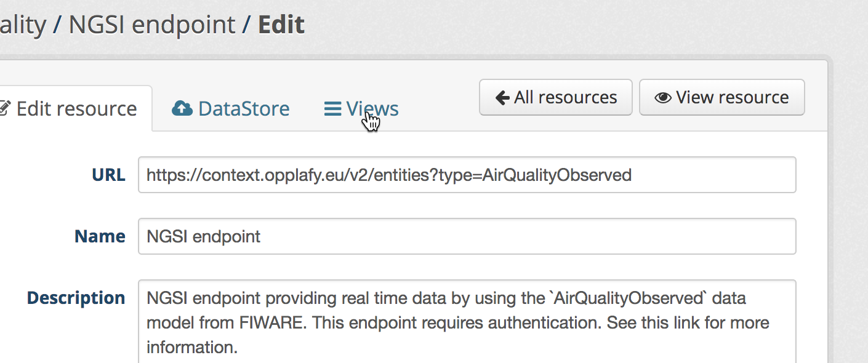This screenshot has height=363, width=868.
Task: Click inside the Description text area
Action: click(467, 321)
